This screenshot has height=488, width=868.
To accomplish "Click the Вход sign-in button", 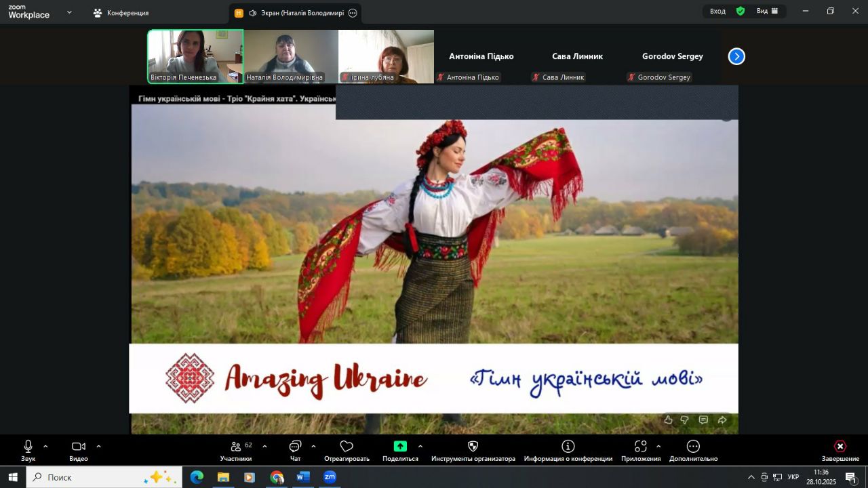I will (x=717, y=11).
